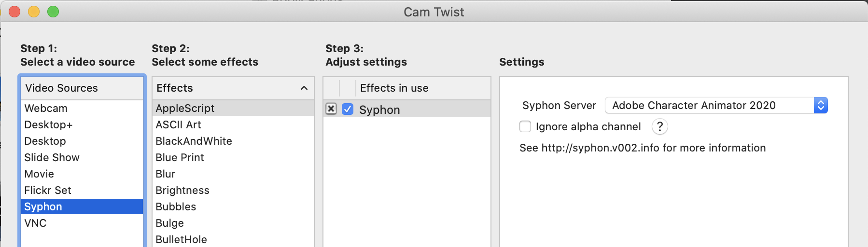This screenshot has width=868, height=247.
Task: Pick the Movie video source
Action: (39, 174)
